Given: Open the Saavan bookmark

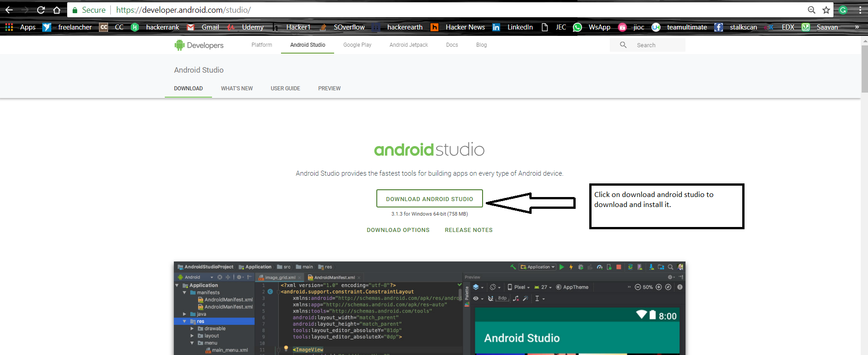Looking at the screenshot, I should [820, 27].
